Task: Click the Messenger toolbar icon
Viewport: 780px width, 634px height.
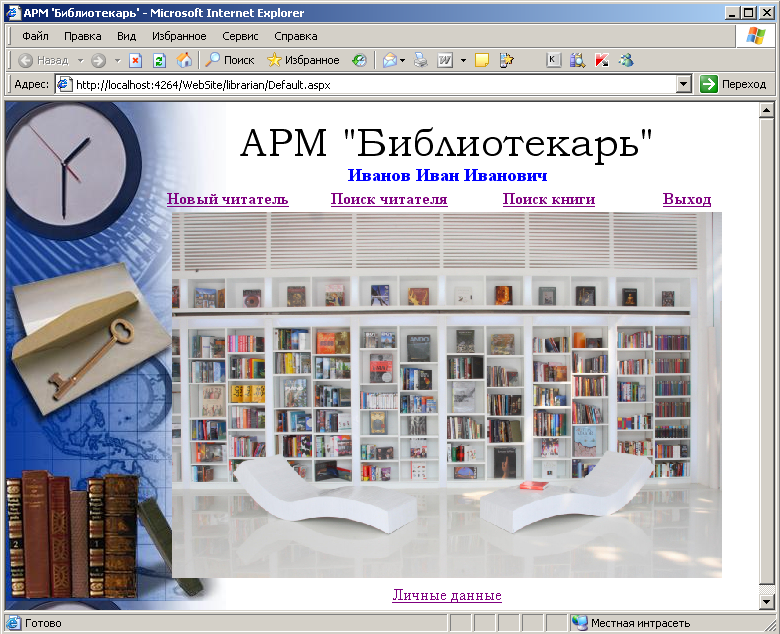Action: [626, 61]
